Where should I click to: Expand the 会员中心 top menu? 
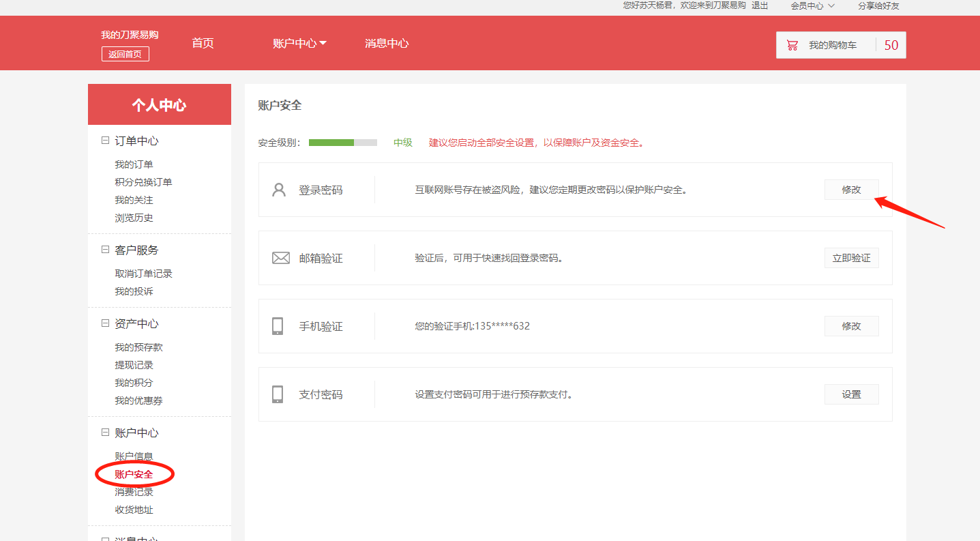[812, 5]
